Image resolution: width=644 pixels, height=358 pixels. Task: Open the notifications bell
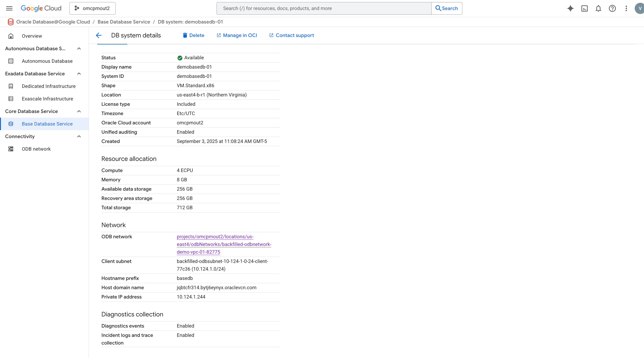click(598, 8)
